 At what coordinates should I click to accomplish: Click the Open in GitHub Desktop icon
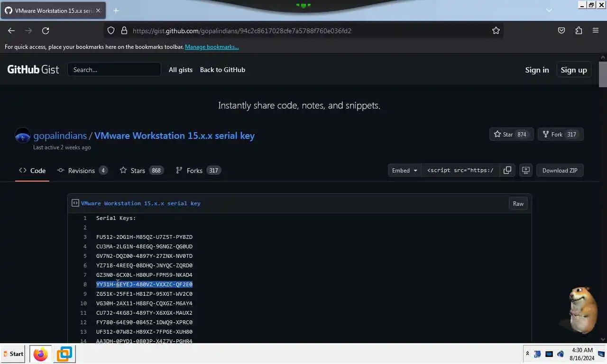click(x=525, y=170)
